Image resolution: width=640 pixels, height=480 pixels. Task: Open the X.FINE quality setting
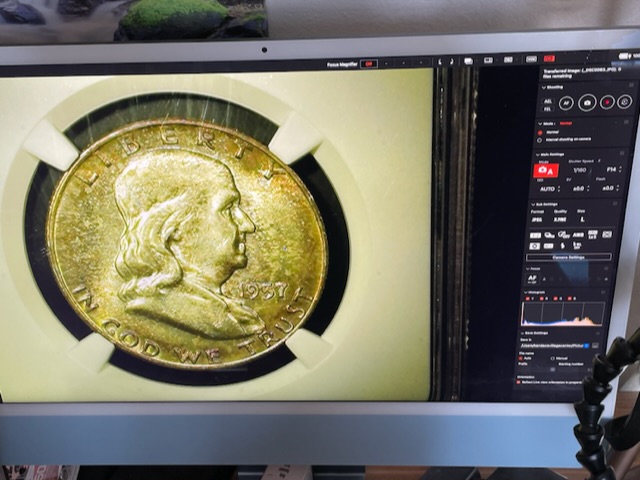click(x=560, y=220)
